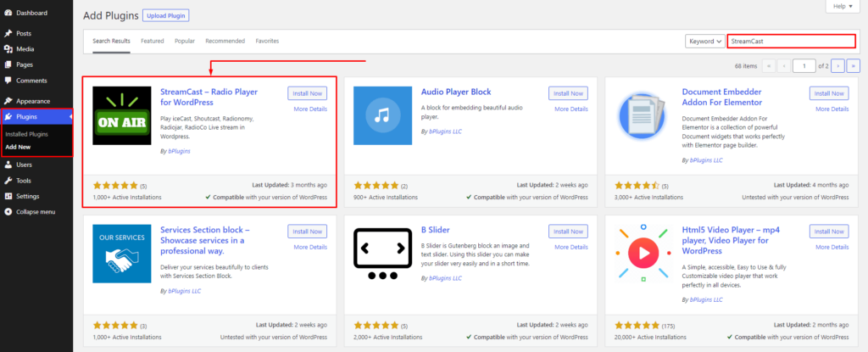Click the Settings sliders icon
Screen dimensions: 868x352
point(8,196)
